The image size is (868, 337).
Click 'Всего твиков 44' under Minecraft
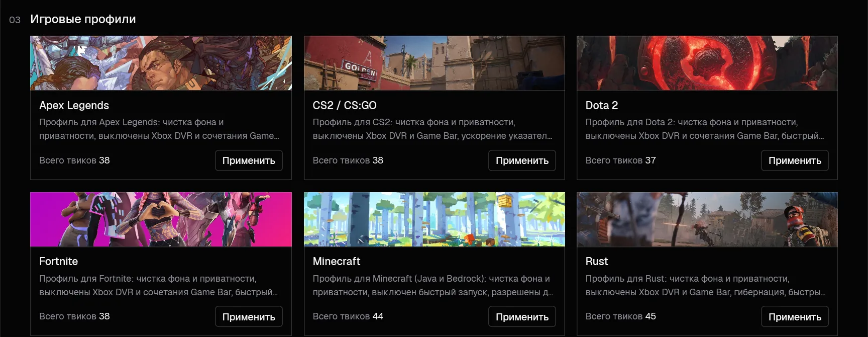[348, 316]
